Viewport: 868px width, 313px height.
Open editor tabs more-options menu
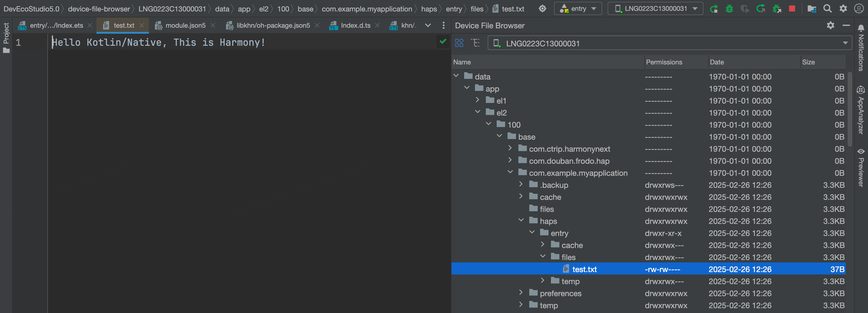click(x=443, y=25)
